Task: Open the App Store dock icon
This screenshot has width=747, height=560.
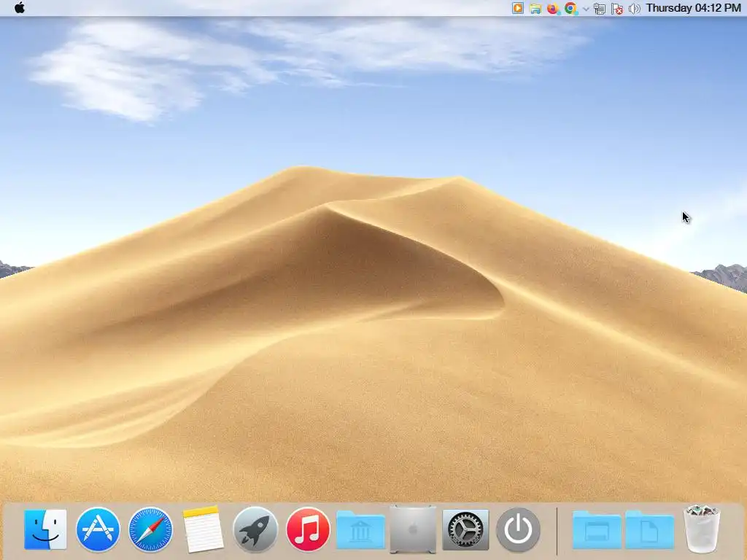Action: point(98,529)
